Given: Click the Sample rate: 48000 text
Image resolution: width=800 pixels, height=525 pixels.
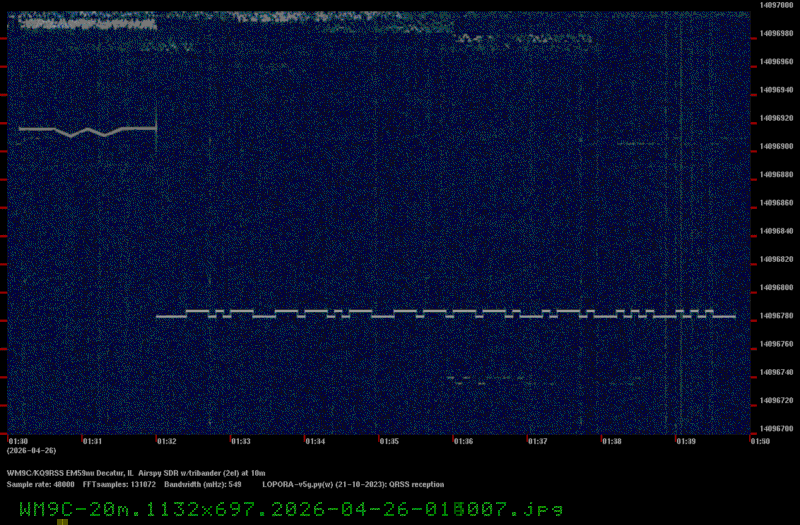Looking at the screenshot, I should click(x=40, y=485).
